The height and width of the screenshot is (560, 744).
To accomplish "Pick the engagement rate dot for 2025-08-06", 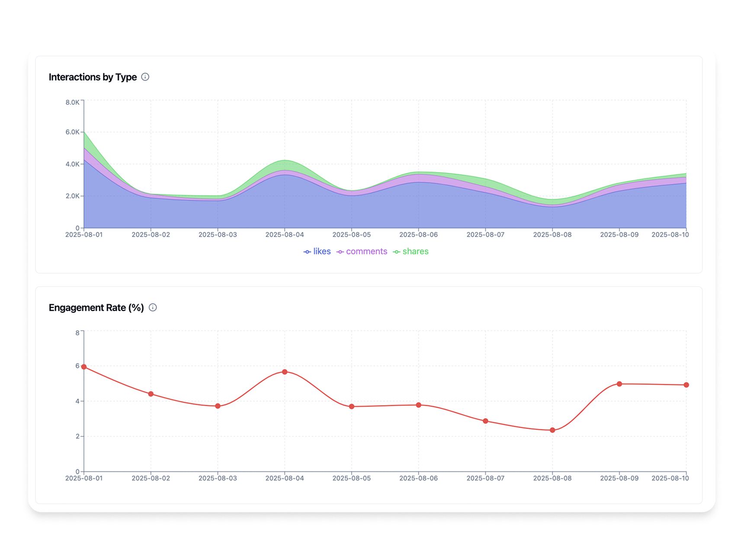I will 419,405.
